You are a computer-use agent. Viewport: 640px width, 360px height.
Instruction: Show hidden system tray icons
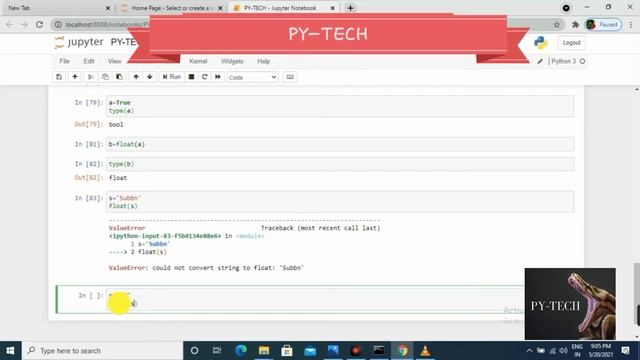pos(529,351)
